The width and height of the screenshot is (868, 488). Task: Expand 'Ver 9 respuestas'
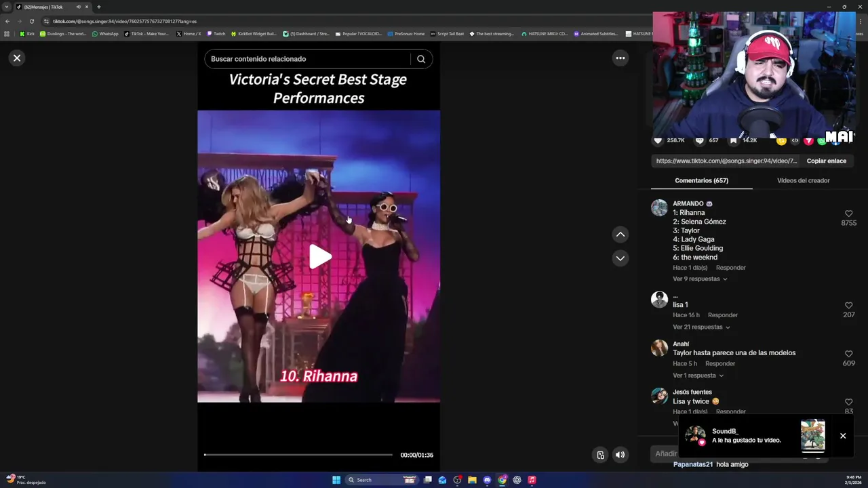(700, 279)
